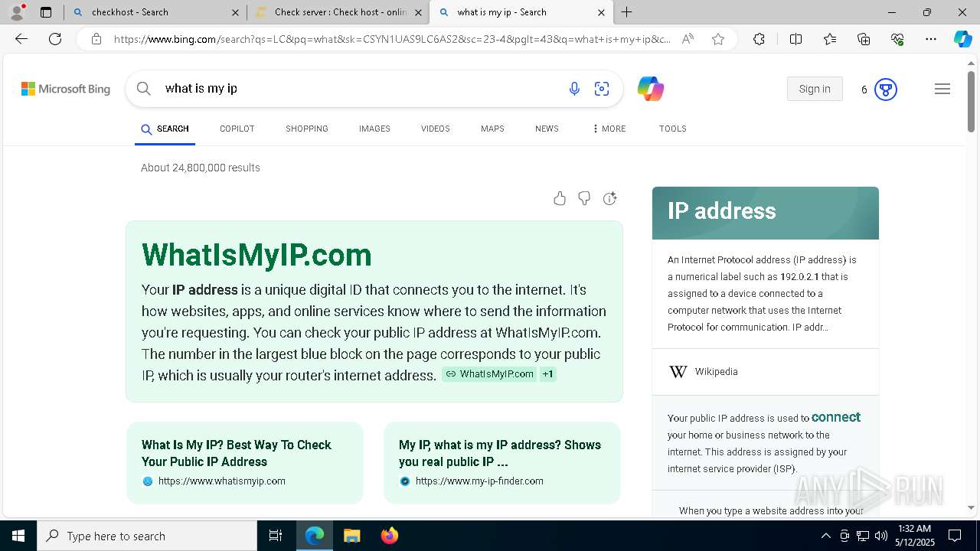This screenshot has height=551, width=980.
Task: Click the user profile avatar
Action: (x=16, y=12)
